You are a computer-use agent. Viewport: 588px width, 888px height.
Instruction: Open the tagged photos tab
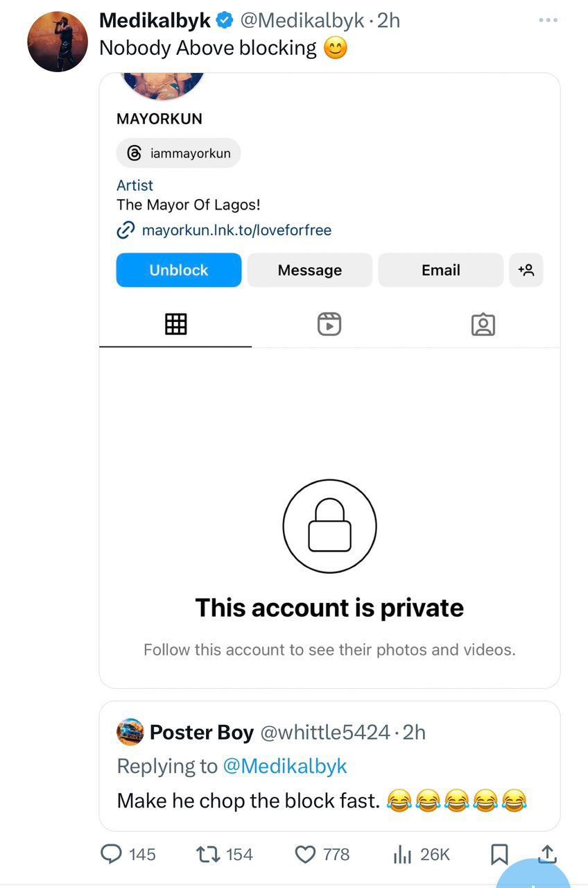[483, 324]
